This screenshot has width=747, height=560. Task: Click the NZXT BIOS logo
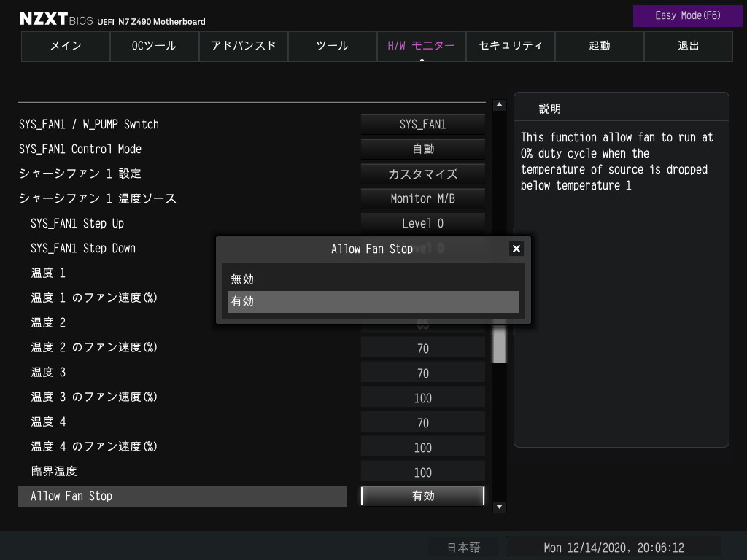56,19
